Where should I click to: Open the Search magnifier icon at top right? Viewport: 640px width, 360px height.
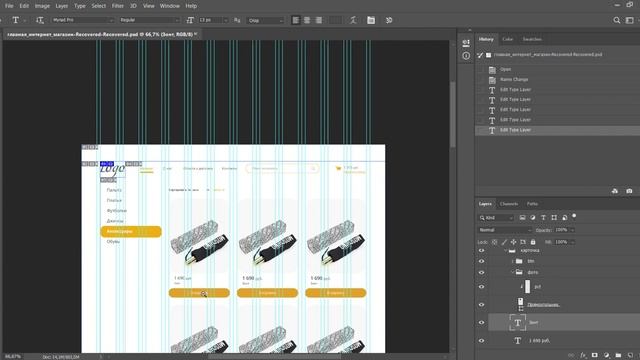click(617, 20)
